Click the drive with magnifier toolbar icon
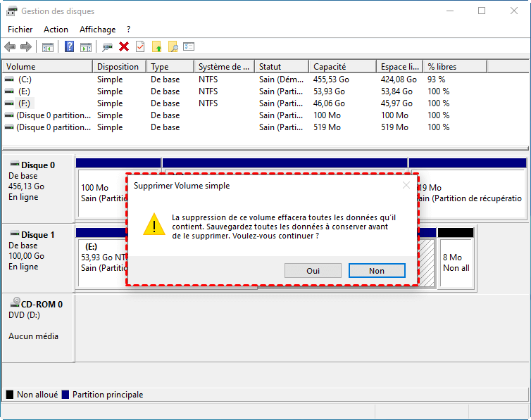The width and height of the screenshot is (531, 420). point(107,47)
